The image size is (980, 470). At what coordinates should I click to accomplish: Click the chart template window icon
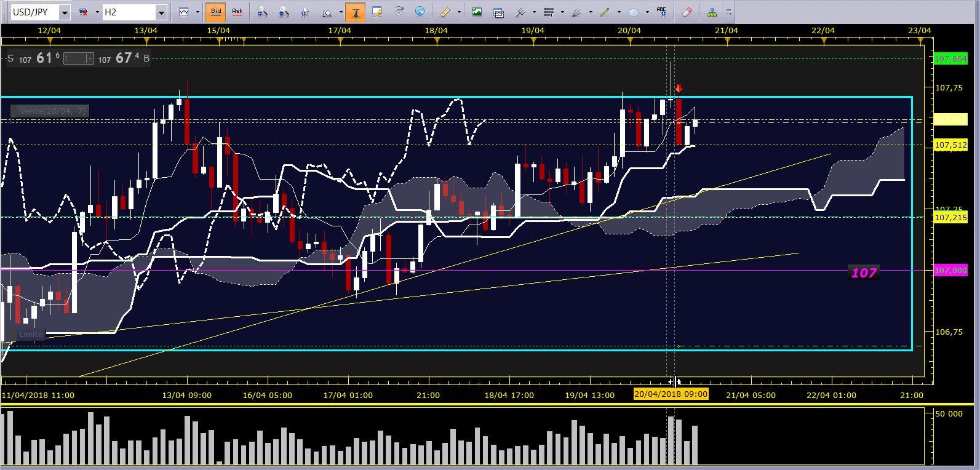pos(498,13)
